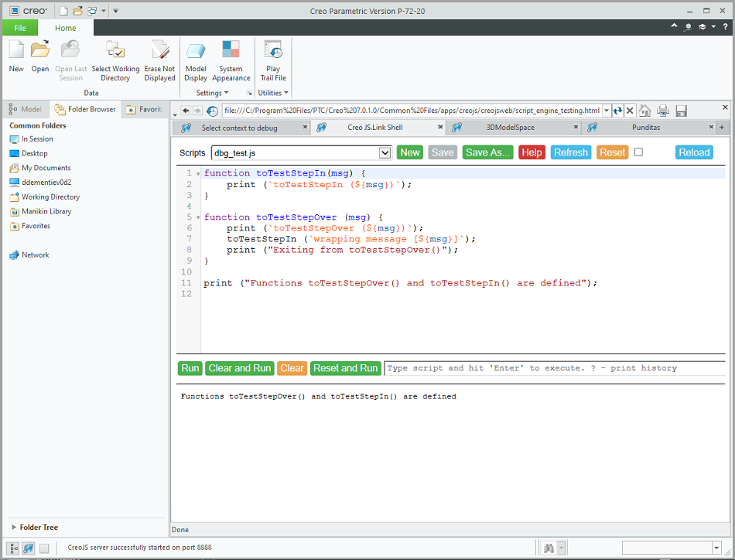Toggle the navigator panel icon in status bar
Viewport: 735px width, 560px height.
[12, 548]
